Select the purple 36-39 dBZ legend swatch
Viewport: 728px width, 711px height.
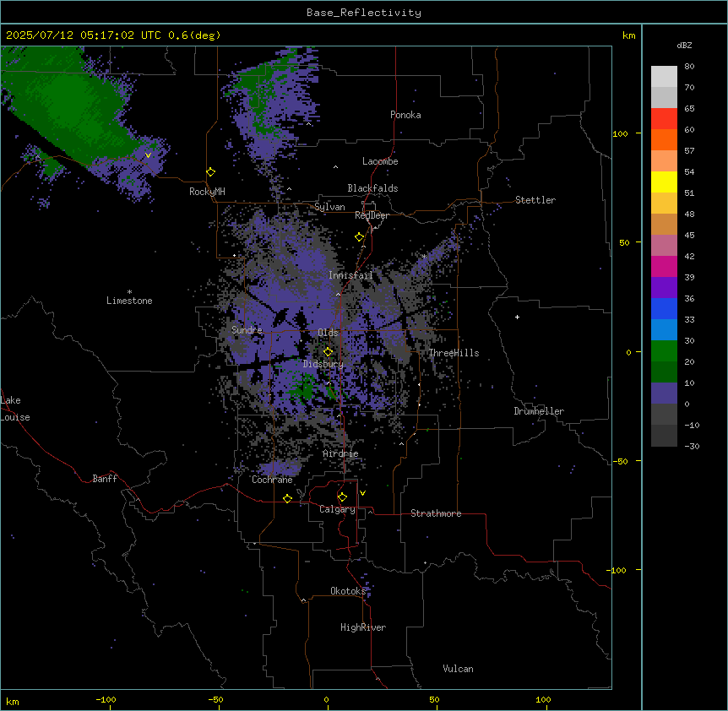coord(664,288)
